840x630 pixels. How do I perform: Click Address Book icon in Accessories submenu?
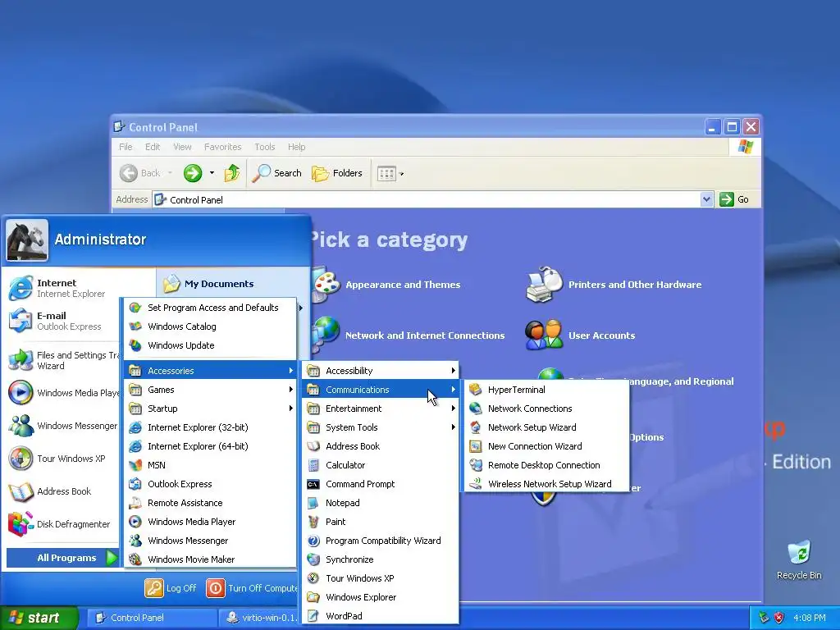coord(313,445)
